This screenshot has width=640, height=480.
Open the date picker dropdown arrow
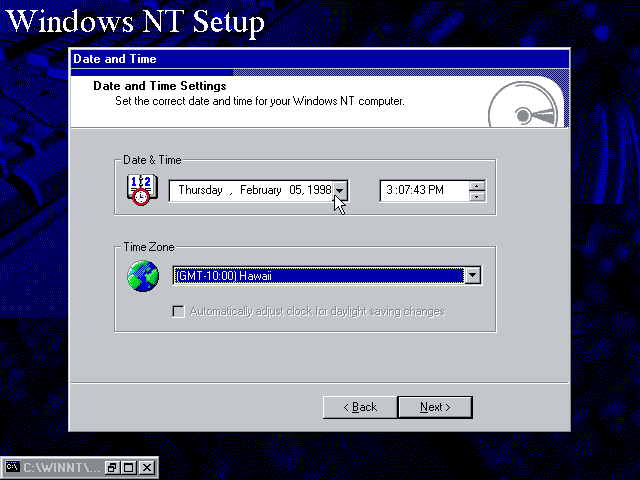pos(340,190)
